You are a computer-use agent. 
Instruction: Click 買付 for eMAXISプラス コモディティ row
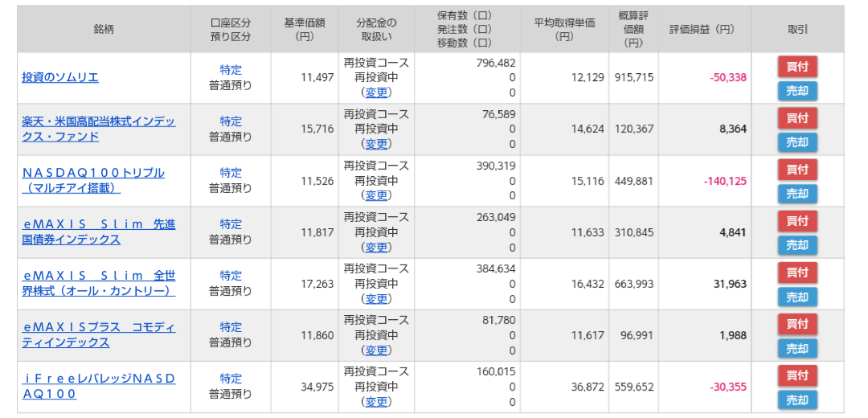point(797,325)
